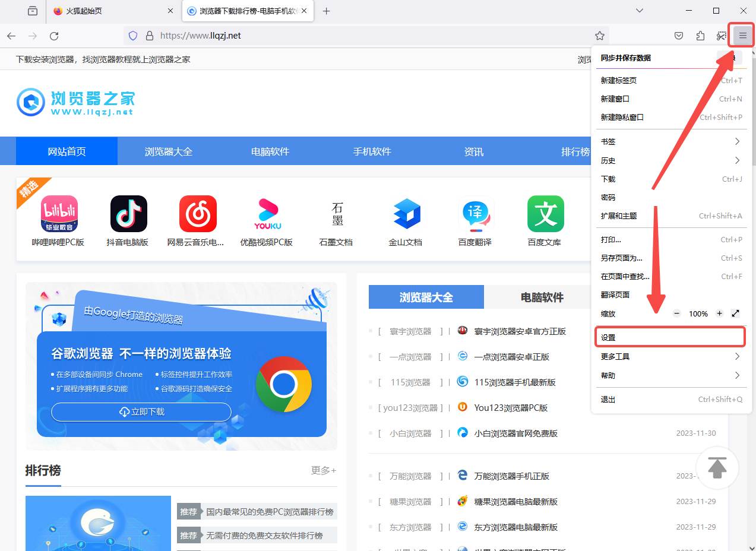756x551 pixels.
Task: Click the 浏览器之家 site logo
Action: (75, 102)
